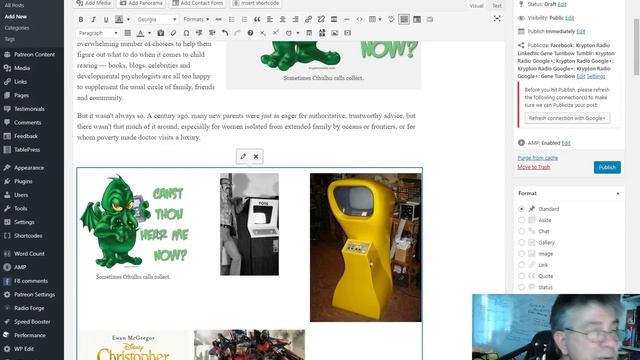
Task: Collapse the Format panel
Action: pyautogui.click(x=618, y=193)
